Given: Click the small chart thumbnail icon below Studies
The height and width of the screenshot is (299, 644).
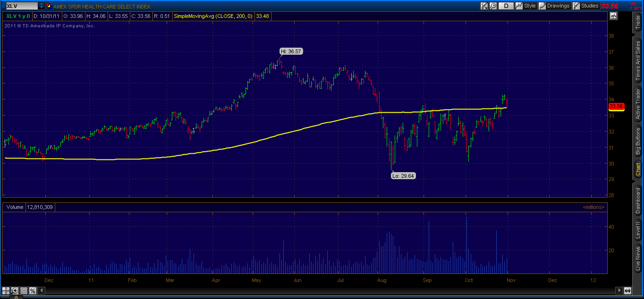Looking at the screenshot, I should [x=613, y=16].
